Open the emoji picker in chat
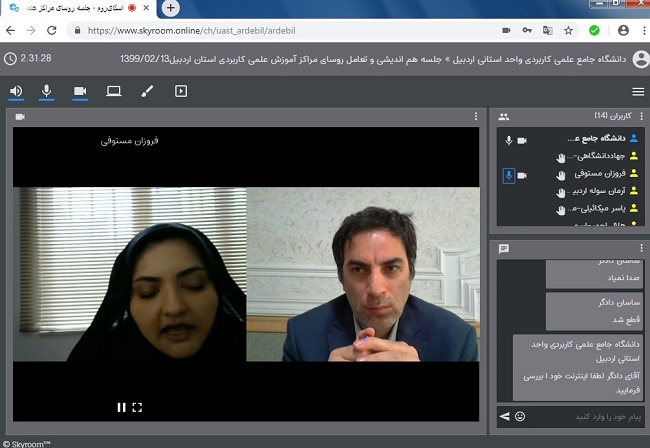The height and width of the screenshot is (448, 650). [520, 415]
